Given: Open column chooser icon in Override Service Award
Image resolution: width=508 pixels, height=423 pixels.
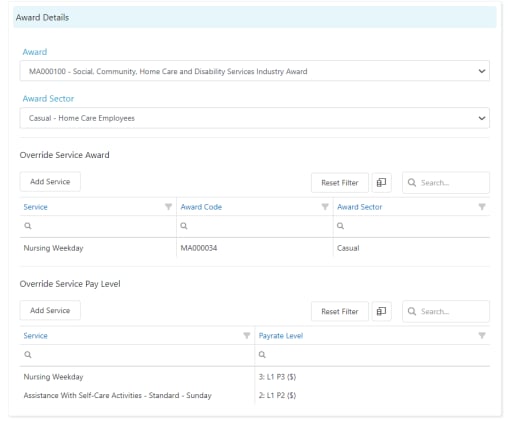Looking at the screenshot, I should pyautogui.click(x=381, y=183).
